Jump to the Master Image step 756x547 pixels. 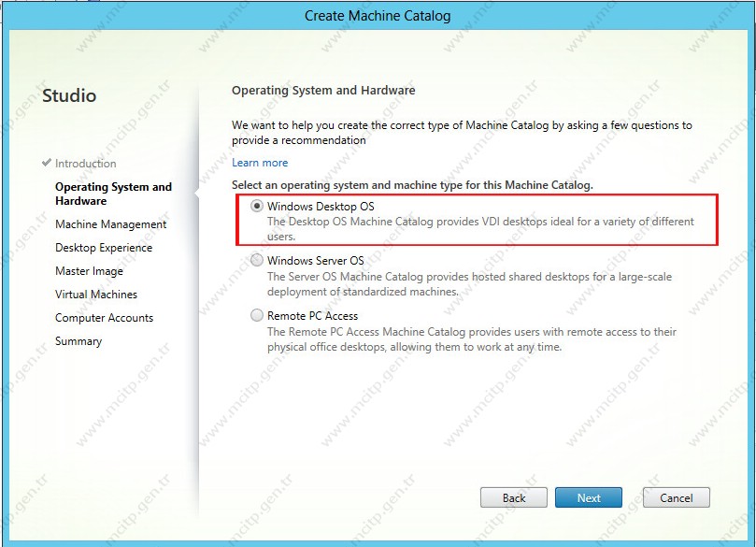click(x=89, y=271)
